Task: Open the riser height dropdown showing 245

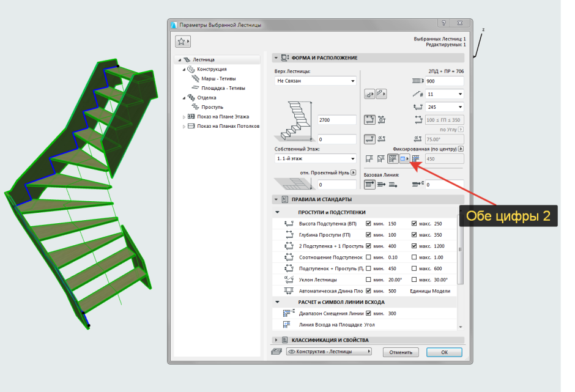Action: click(445, 107)
